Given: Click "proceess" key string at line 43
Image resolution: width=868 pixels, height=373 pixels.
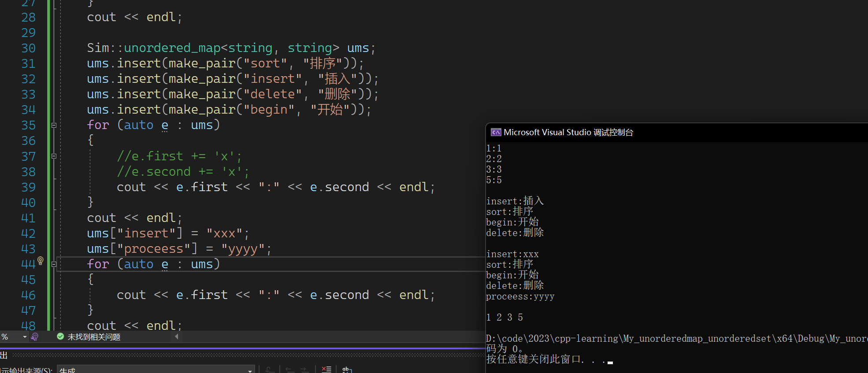Looking at the screenshot, I should pos(154,249).
